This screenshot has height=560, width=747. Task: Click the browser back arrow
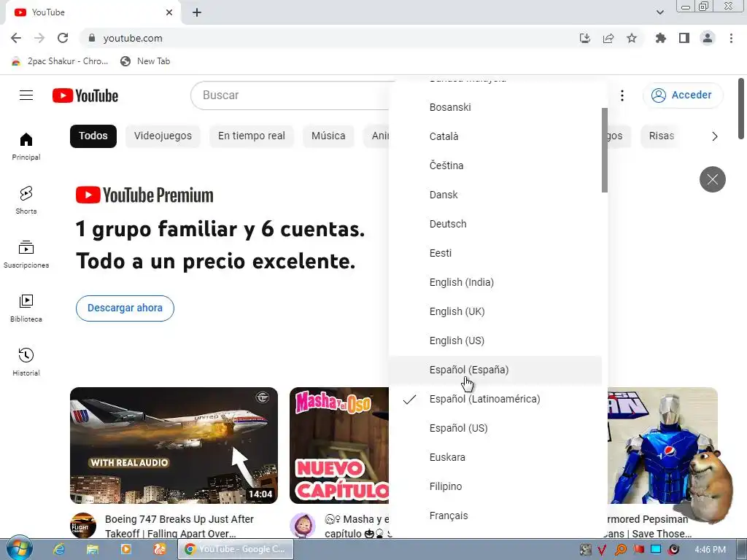point(16,38)
